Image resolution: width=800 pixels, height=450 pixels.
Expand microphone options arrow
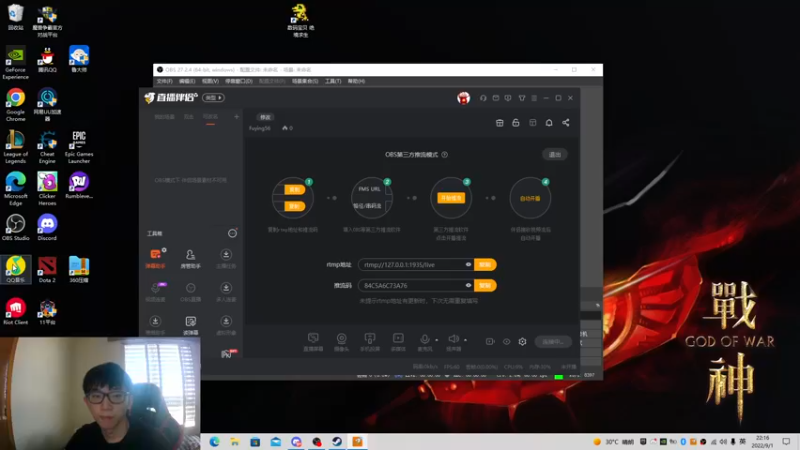click(437, 340)
